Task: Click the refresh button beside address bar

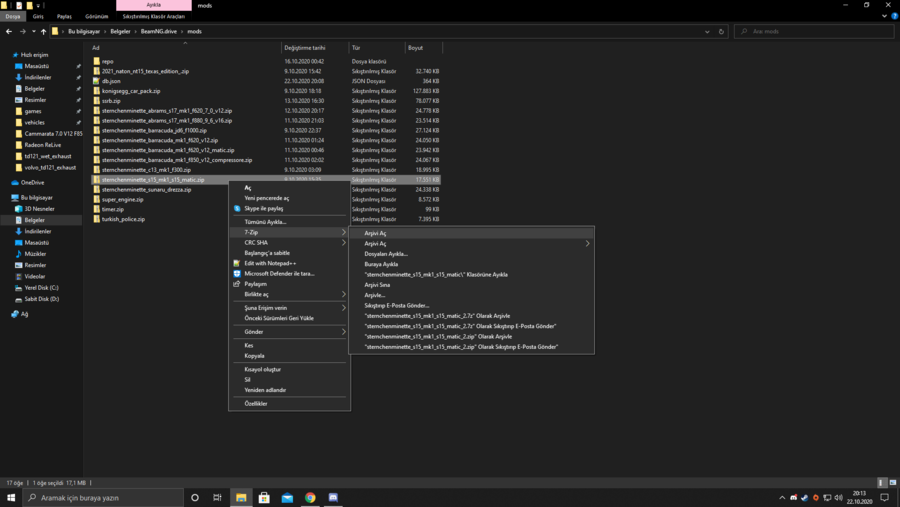Action: tap(721, 31)
